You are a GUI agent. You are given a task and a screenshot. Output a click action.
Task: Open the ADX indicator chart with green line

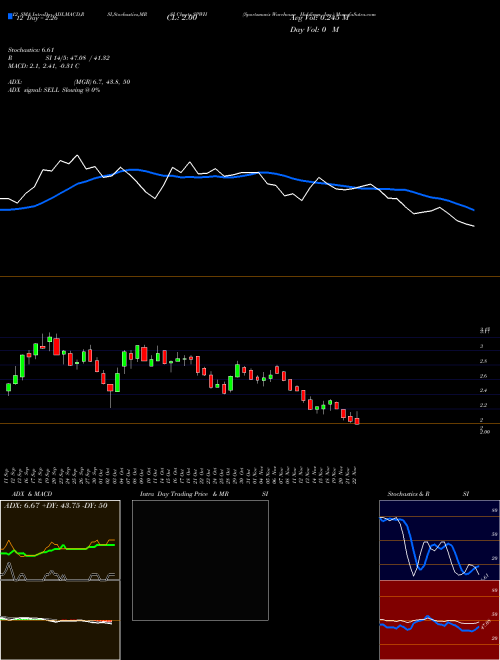pyautogui.click(x=60, y=540)
